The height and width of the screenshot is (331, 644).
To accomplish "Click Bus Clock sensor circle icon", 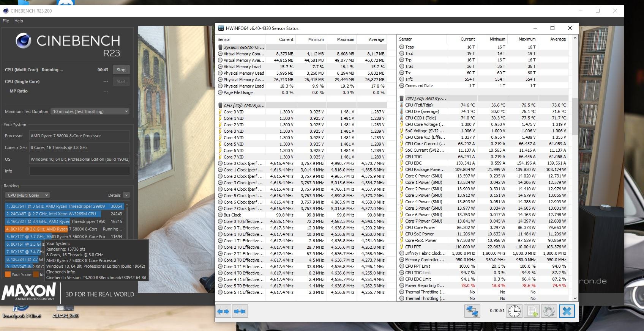I will point(220,215).
